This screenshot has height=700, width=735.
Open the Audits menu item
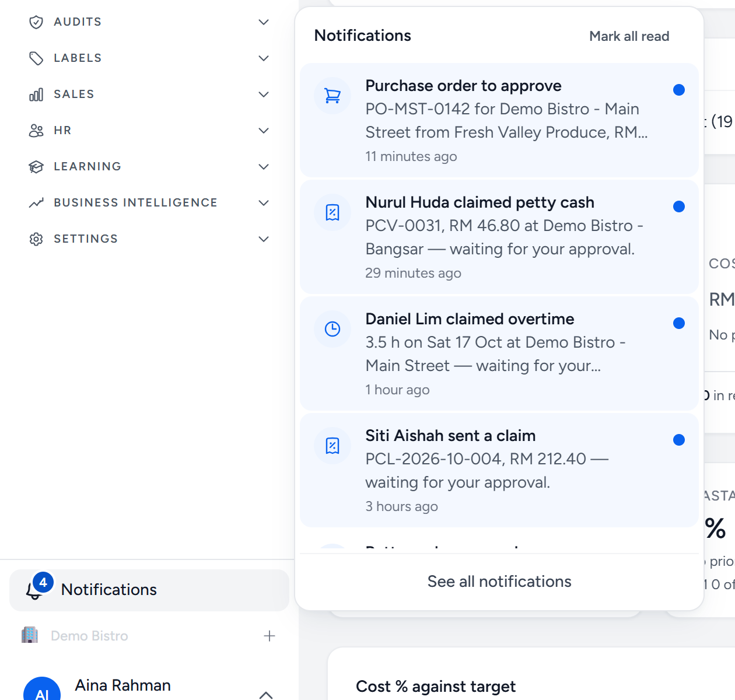click(x=149, y=22)
